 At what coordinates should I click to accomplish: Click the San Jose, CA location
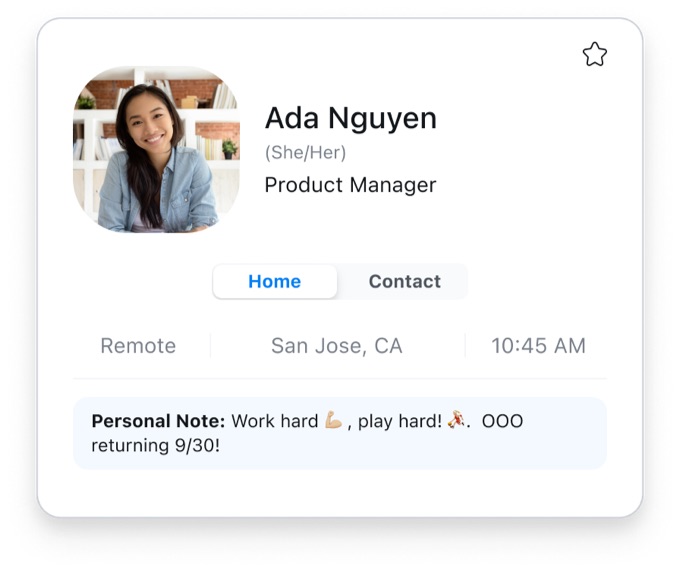(336, 346)
